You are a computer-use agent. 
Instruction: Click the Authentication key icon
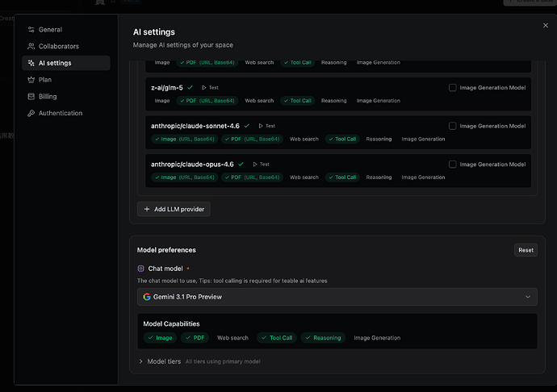[31, 114]
